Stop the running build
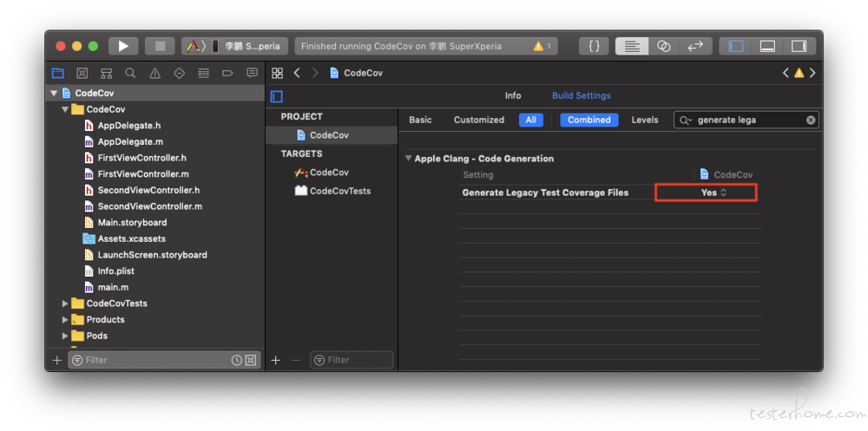Viewport: 868px width, 431px height. pos(160,47)
